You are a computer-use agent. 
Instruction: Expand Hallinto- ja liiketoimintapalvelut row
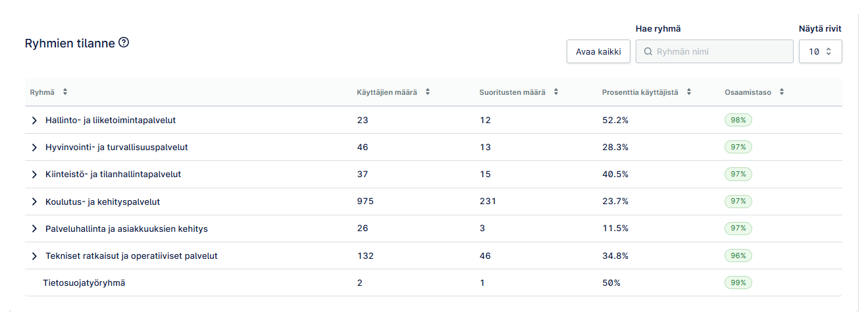(34, 121)
